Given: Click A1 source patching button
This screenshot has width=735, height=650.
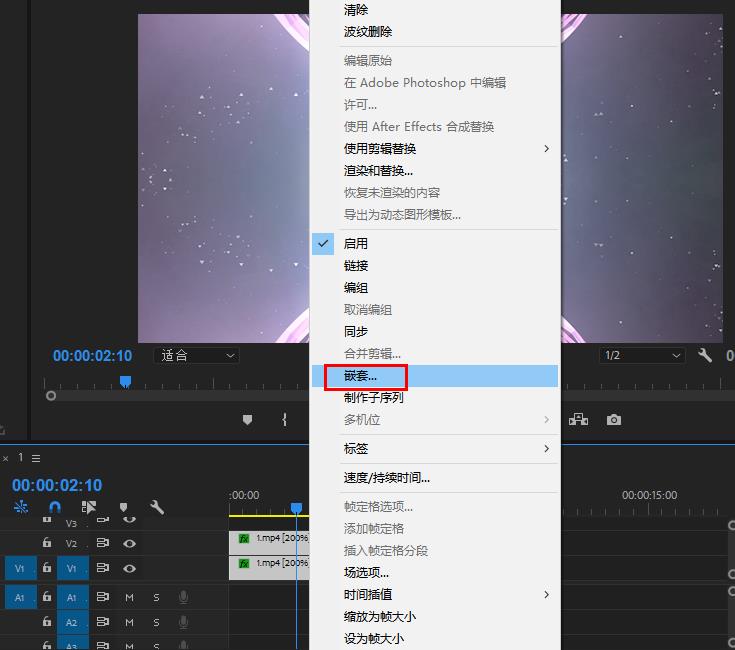Looking at the screenshot, I should click(21, 597).
